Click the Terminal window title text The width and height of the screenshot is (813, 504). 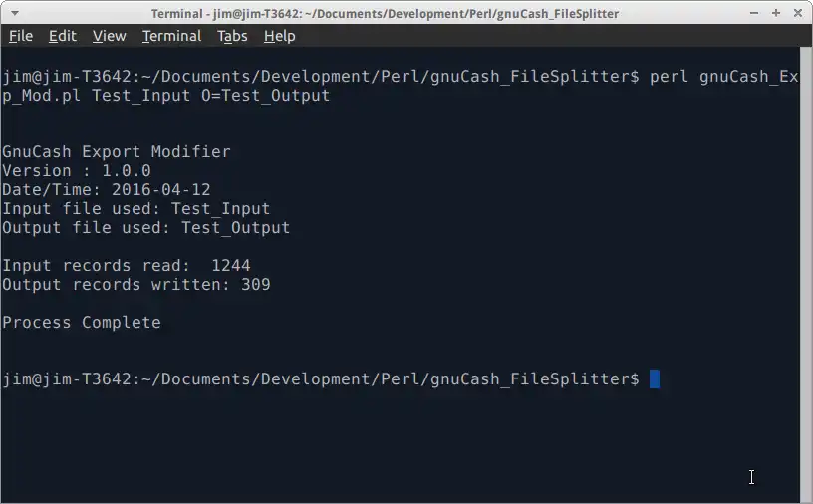click(x=385, y=13)
